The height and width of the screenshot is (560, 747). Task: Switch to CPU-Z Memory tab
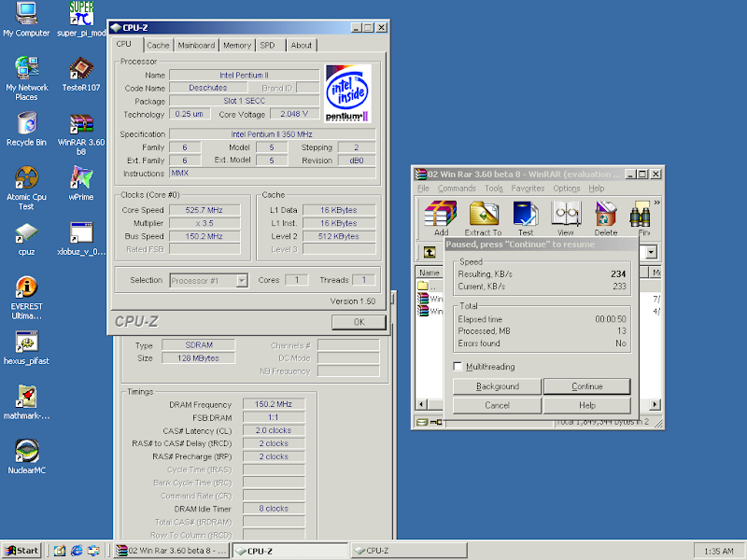coord(237,45)
